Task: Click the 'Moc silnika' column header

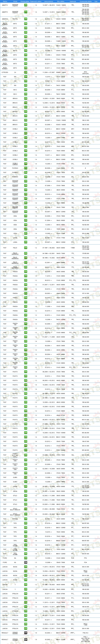Action: coord(61,1)
